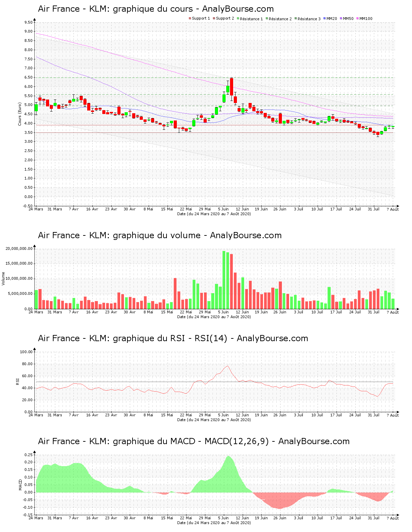412x532 pixels.
Task: Click the 15,000,000.00 volume axis tick
Action: [19, 264]
